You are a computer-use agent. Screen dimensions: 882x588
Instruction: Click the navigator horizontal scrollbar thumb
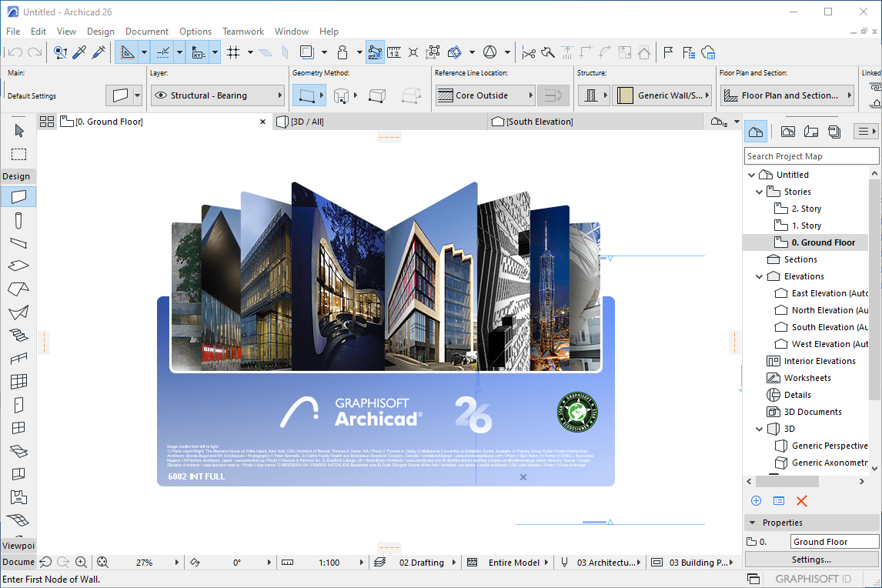[787, 481]
